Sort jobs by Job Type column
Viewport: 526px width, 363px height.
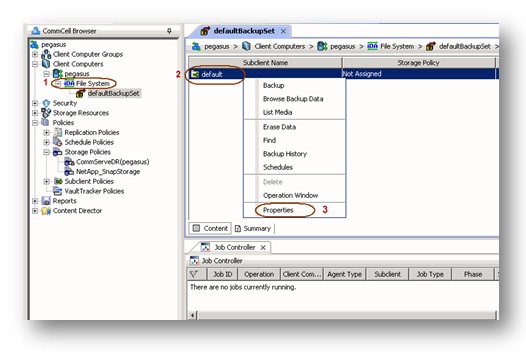pos(430,274)
